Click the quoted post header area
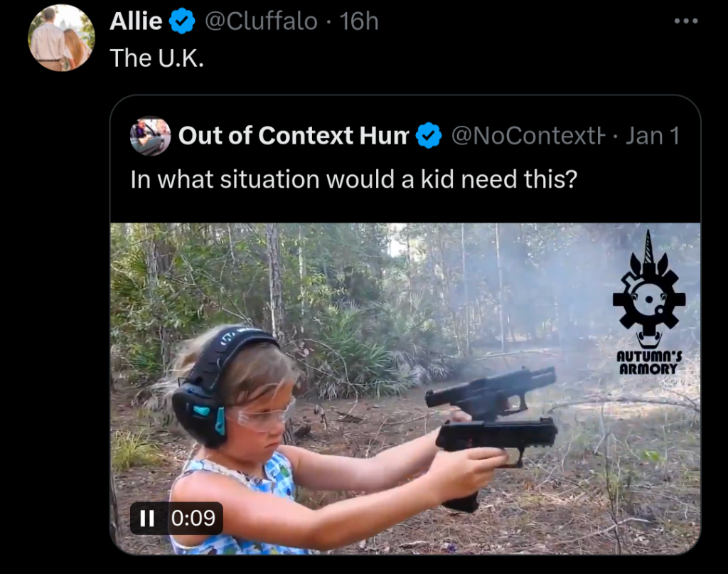This screenshot has height=574, width=728. [x=405, y=136]
